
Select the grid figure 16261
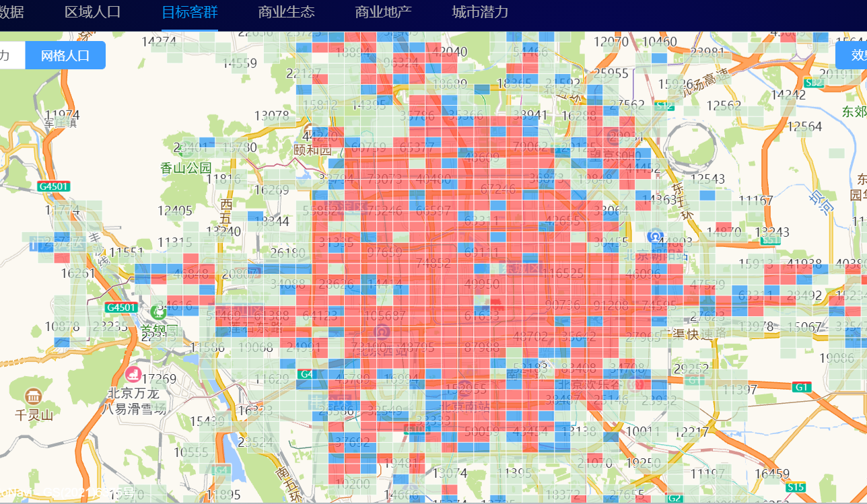[x=78, y=273]
